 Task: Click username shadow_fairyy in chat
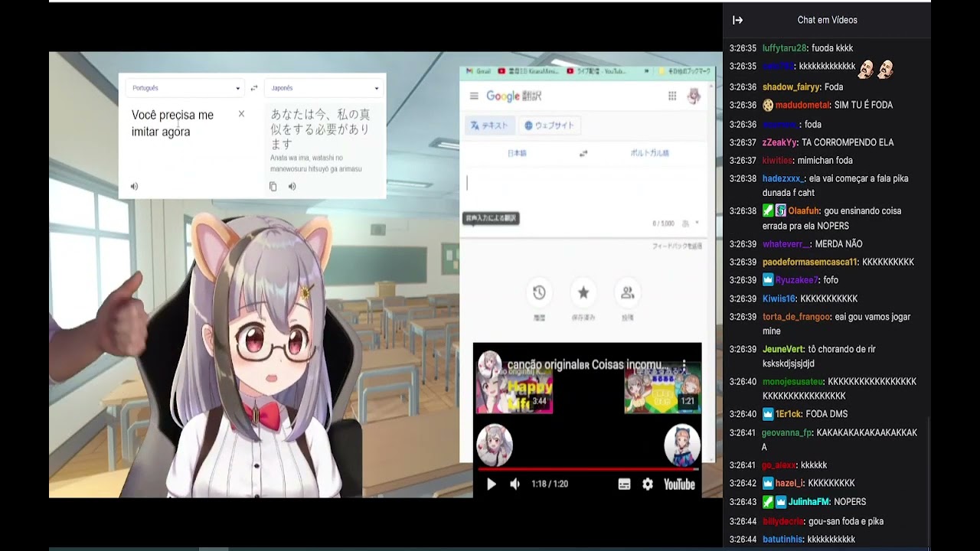(792, 87)
